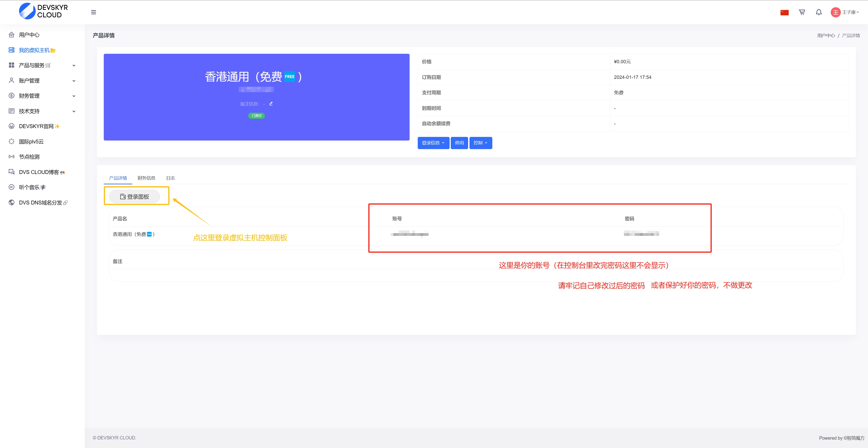868x448 pixels.
Task: Click the hamburger menu collapse icon
Action: (x=93, y=12)
